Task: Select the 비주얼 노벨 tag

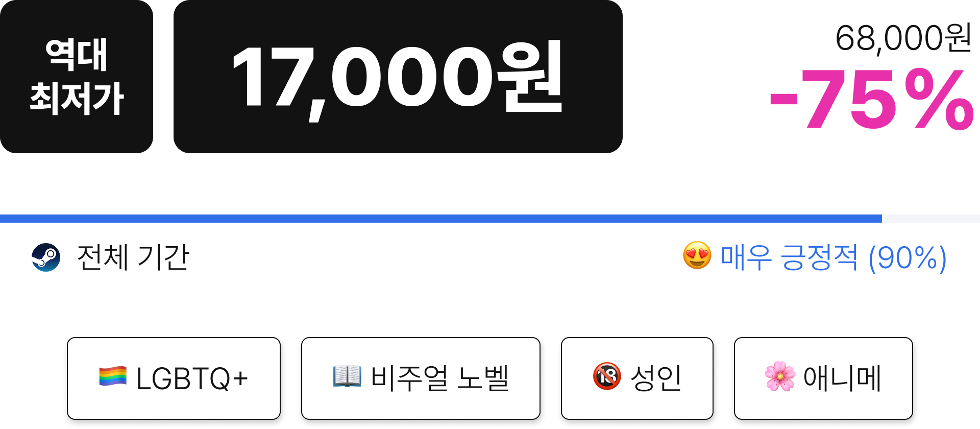Action: coord(421,378)
